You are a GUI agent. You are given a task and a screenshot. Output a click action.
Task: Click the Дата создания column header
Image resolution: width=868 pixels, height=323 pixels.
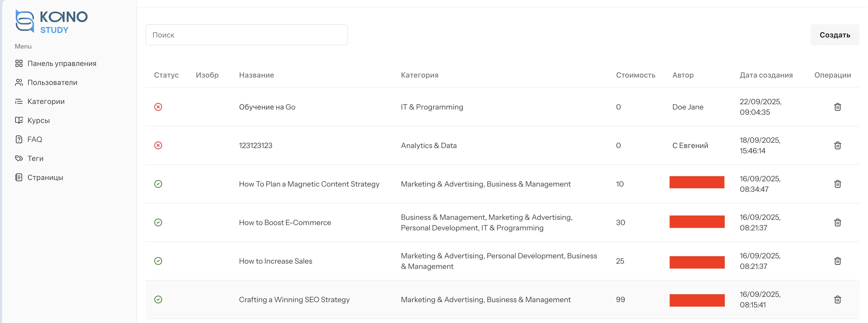click(x=766, y=75)
